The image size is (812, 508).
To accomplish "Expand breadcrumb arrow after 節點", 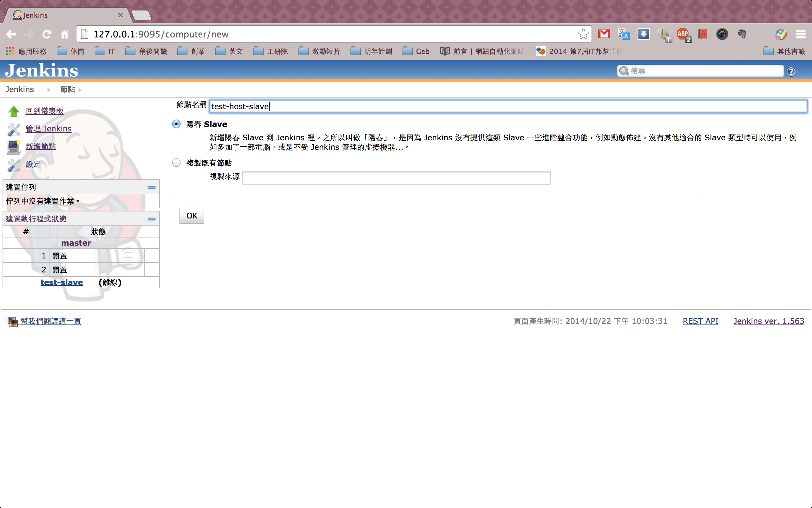I will pyautogui.click(x=80, y=90).
